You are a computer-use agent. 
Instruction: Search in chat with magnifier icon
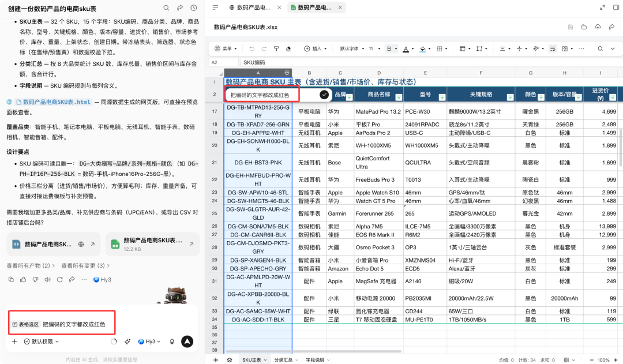(166, 8)
